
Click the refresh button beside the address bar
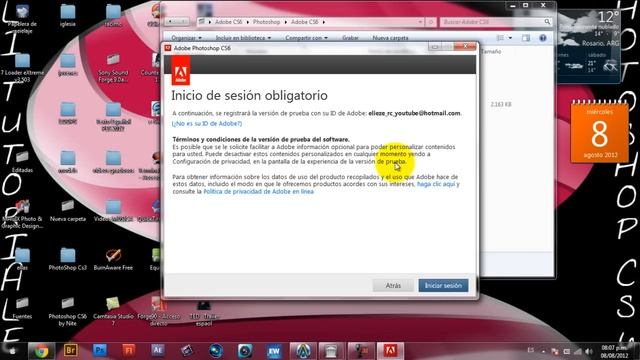coord(431,22)
